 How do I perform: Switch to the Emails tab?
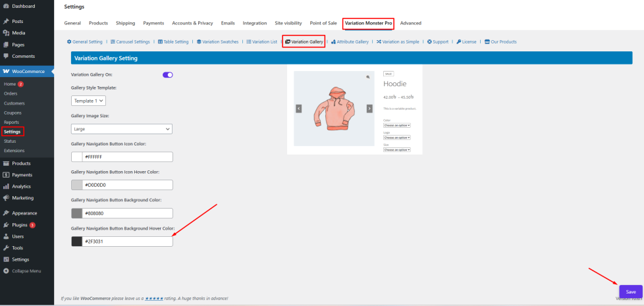coord(228,23)
